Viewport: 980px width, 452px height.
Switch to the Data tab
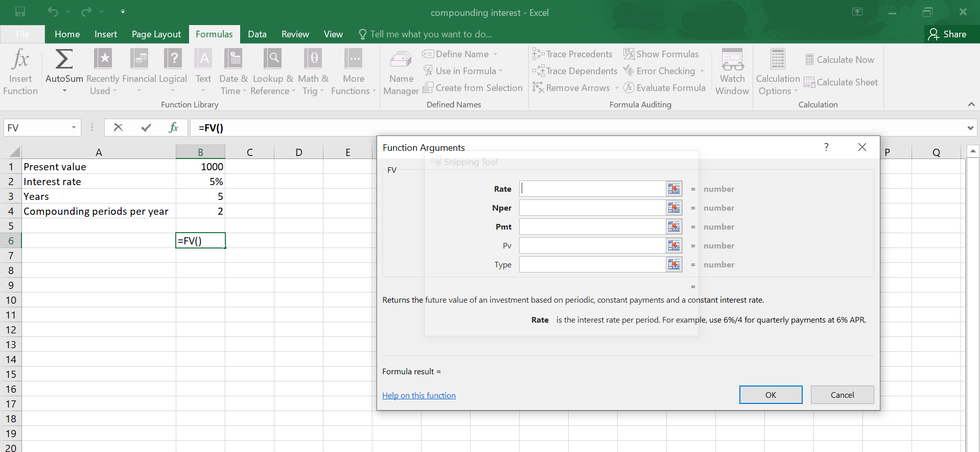(x=257, y=34)
